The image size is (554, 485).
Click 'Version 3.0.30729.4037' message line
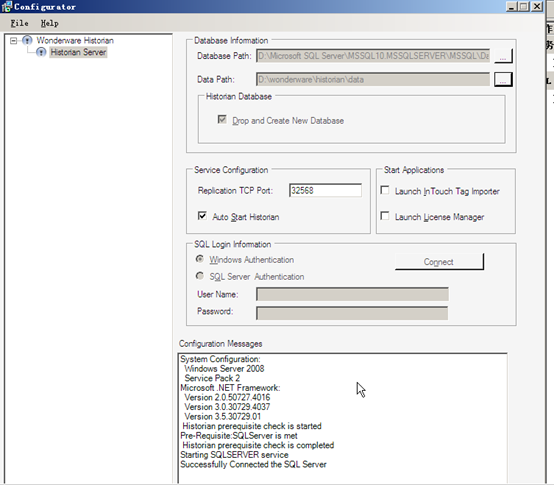(x=227, y=407)
